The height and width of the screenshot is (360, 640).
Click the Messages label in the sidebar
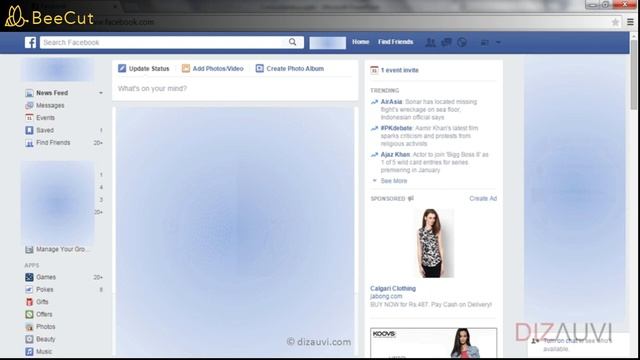tap(50, 106)
